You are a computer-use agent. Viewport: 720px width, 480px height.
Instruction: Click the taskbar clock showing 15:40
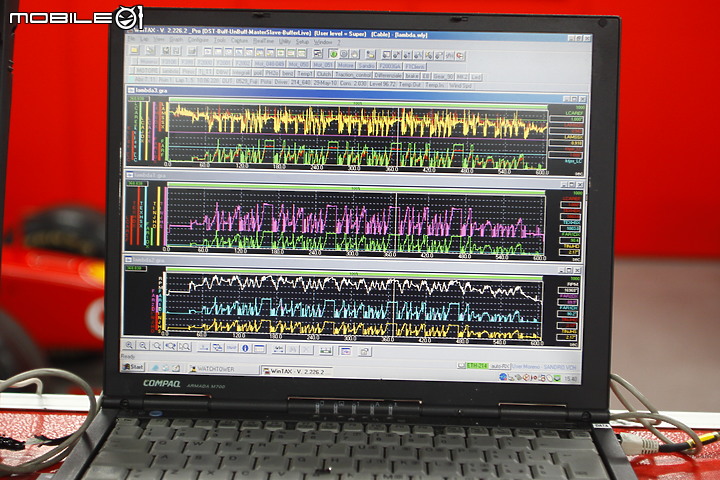pyautogui.click(x=570, y=379)
